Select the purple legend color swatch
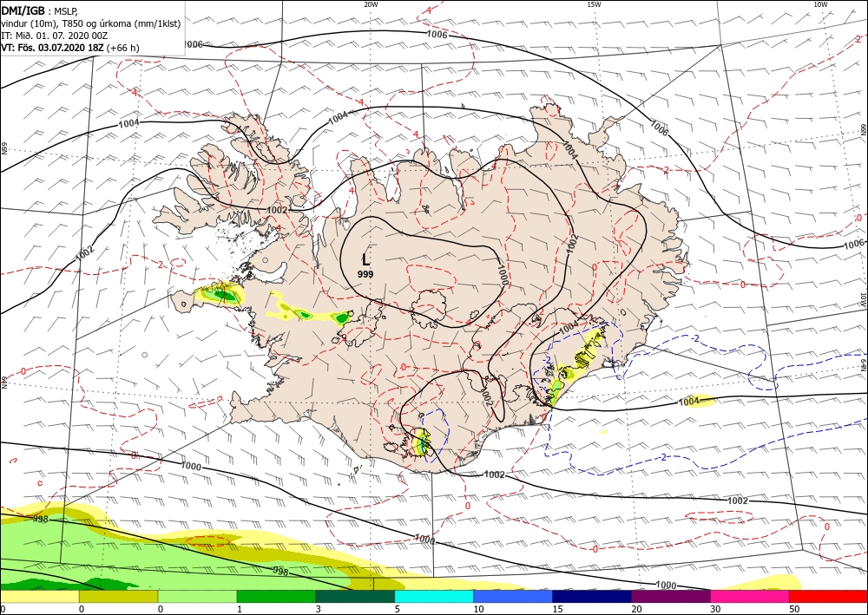868x615 pixels. (671, 596)
